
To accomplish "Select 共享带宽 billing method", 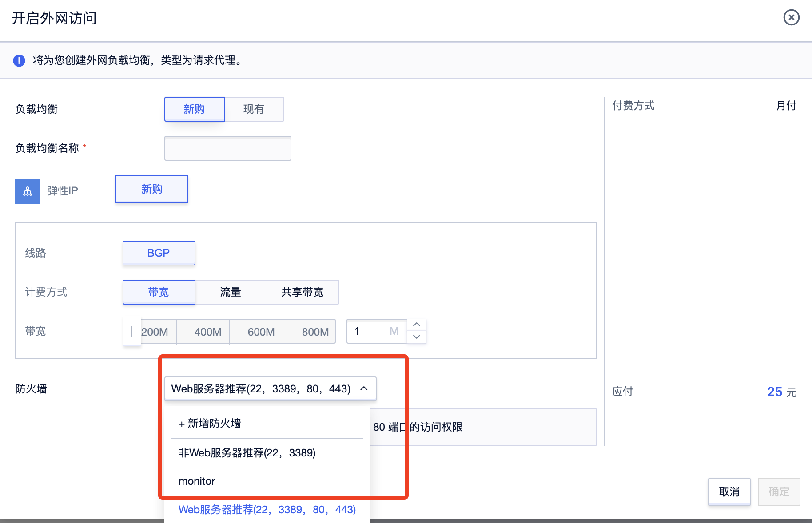I will pos(303,292).
